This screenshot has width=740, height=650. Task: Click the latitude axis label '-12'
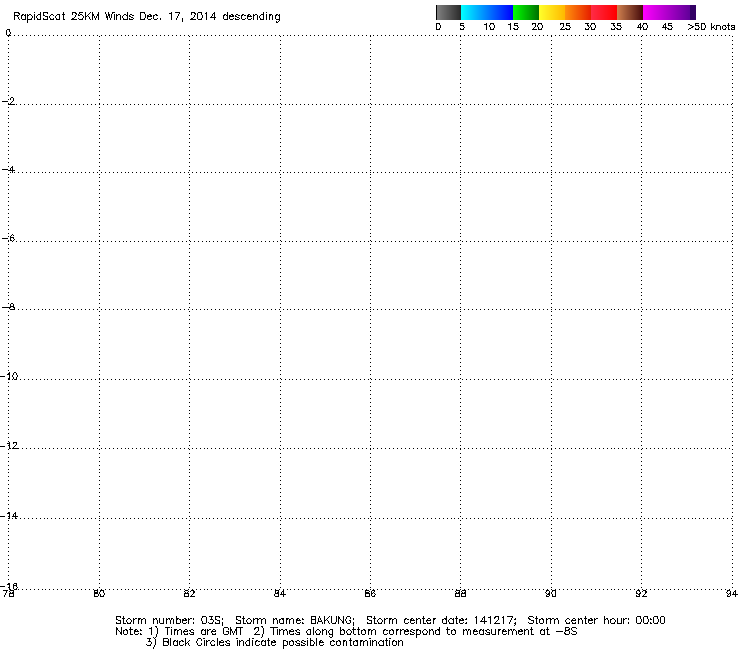[x=9, y=446]
